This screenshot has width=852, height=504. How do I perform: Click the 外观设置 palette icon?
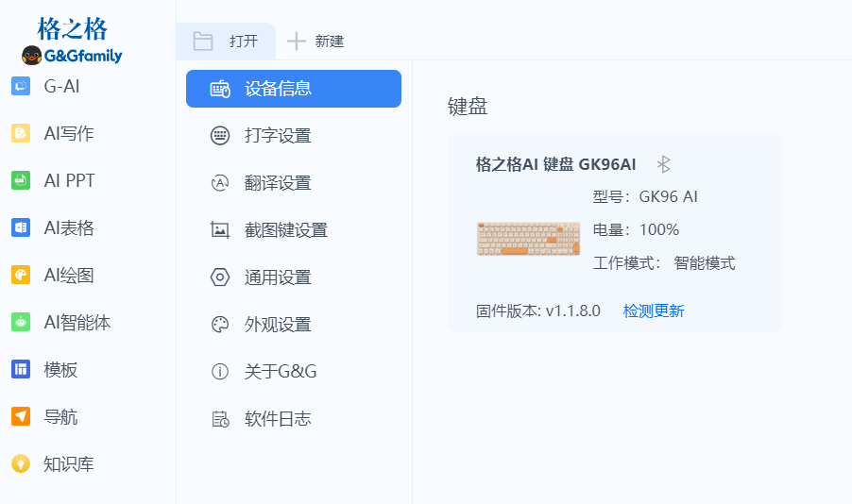tap(220, 325)
